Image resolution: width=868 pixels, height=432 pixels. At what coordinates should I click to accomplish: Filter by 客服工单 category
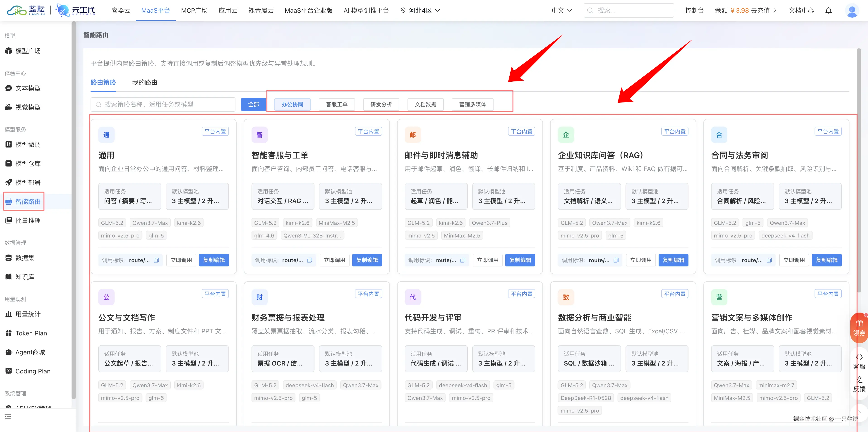pos(337,104)
